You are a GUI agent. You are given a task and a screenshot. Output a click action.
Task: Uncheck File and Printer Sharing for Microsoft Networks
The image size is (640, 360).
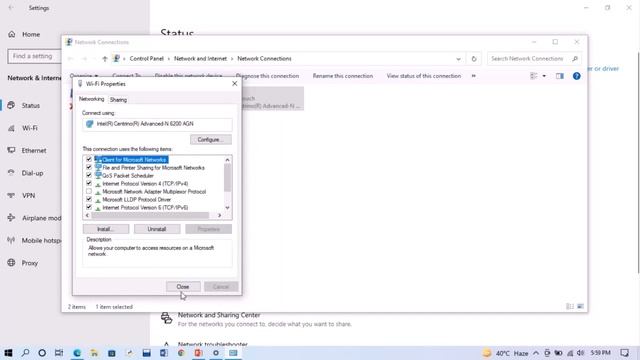coord(89,167)
